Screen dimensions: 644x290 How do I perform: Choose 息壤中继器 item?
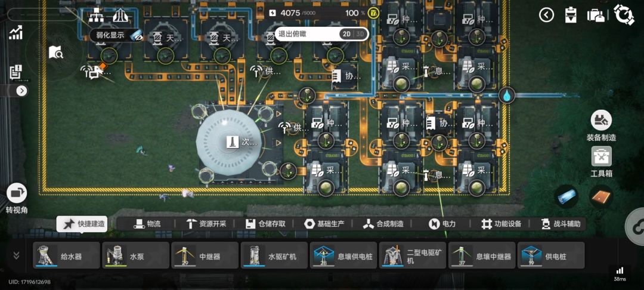[x=482, y=255]
